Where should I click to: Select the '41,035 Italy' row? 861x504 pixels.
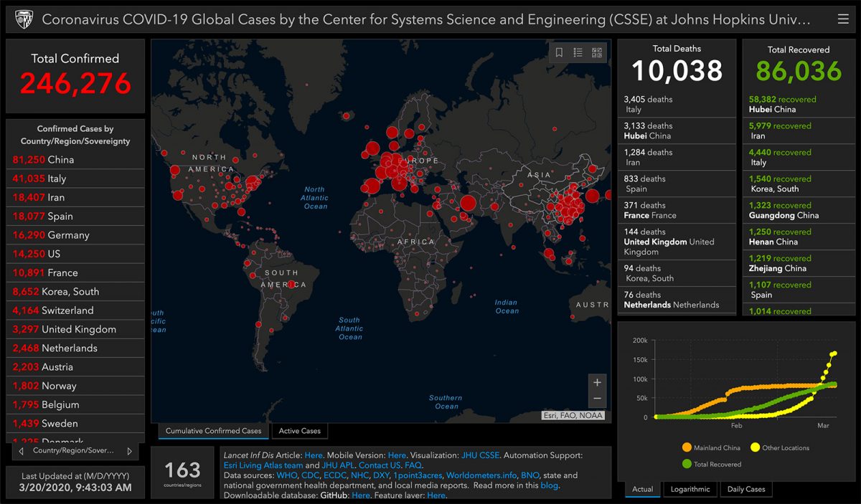click(75, 179)
